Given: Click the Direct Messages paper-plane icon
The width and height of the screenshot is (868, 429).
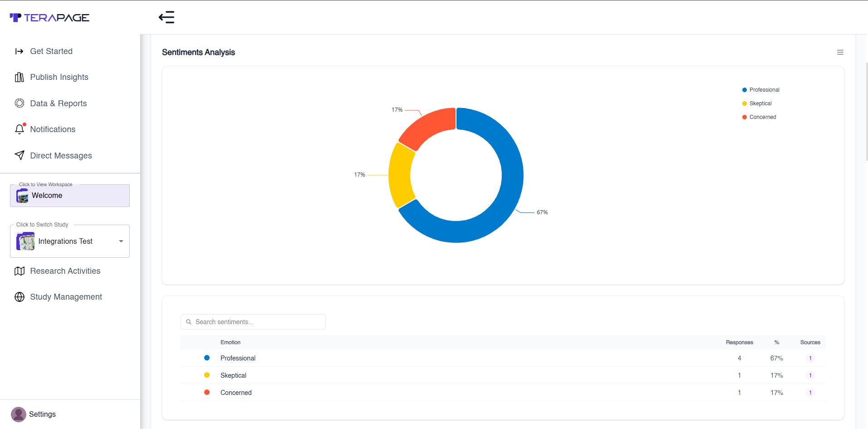Looking at the screenshot, I should 19,155.
